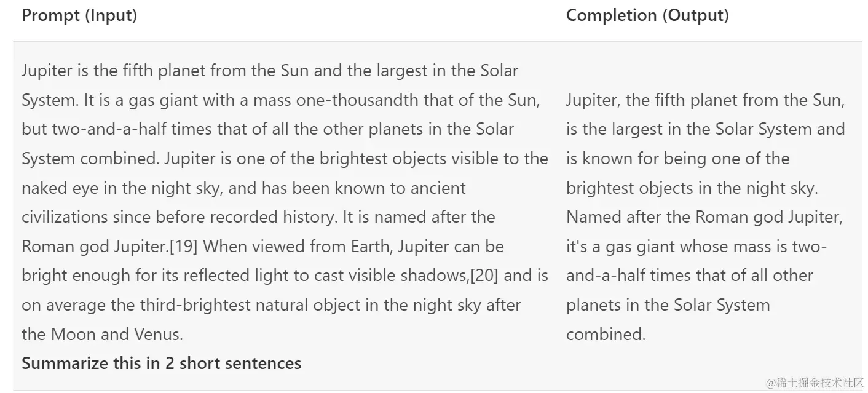Open citation reference [19]
This screenshot has height=393, width=868.
point(183,247)
